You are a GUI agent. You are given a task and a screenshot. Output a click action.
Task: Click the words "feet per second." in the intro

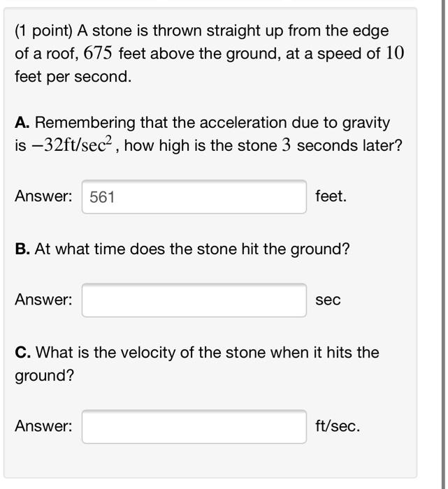73,77
